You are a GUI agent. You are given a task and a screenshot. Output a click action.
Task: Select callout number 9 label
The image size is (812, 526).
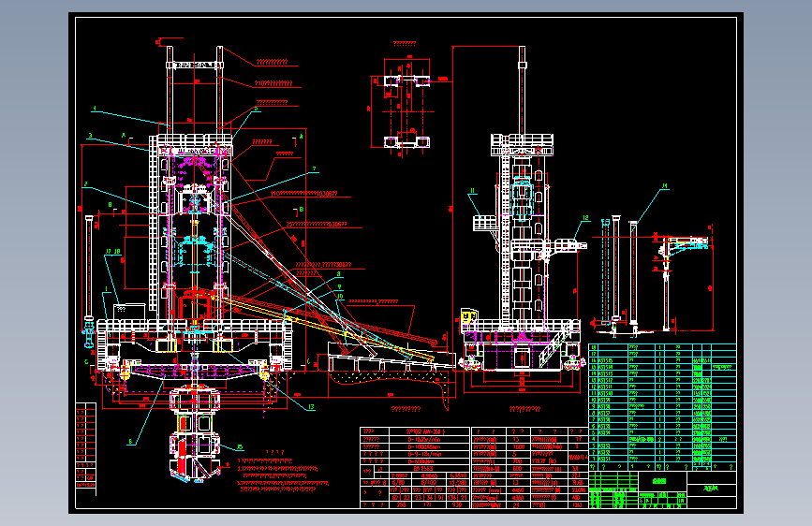pyautogui.click(x=340, y=286)
